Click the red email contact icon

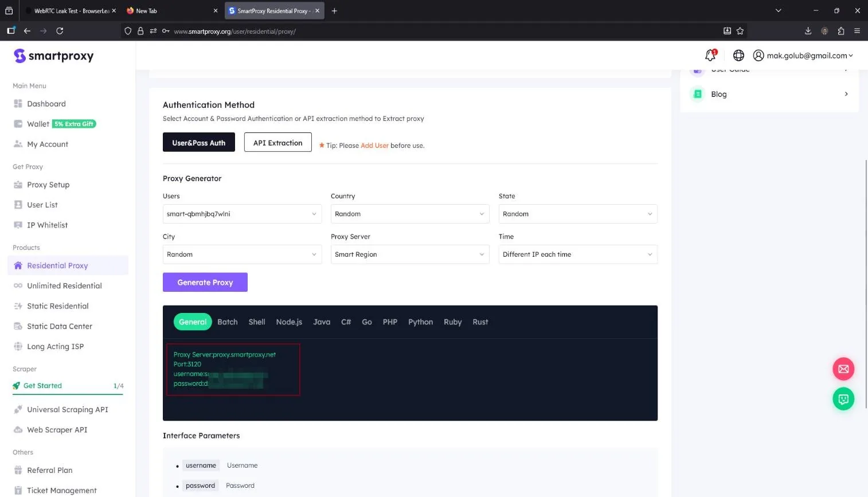pyautogui.click(x=843, y=369)
